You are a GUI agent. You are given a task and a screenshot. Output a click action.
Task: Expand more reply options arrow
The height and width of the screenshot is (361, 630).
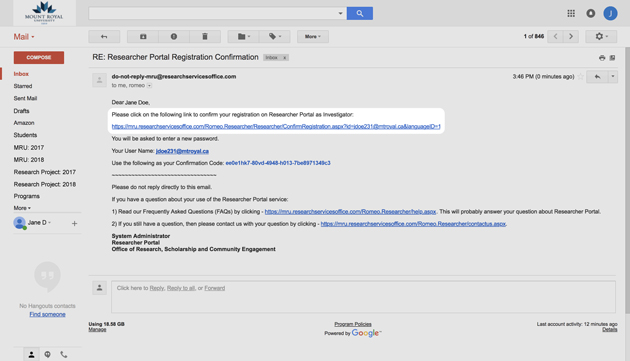tap(613, 77)
